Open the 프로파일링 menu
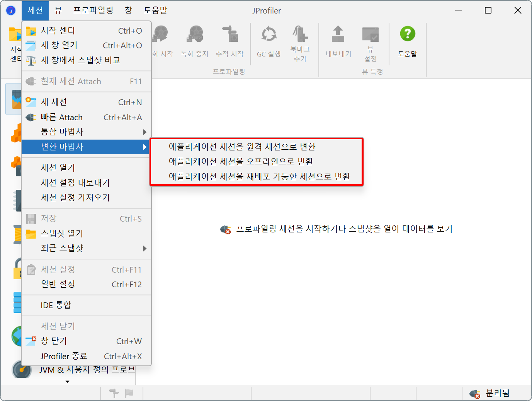 click(93, 10)
